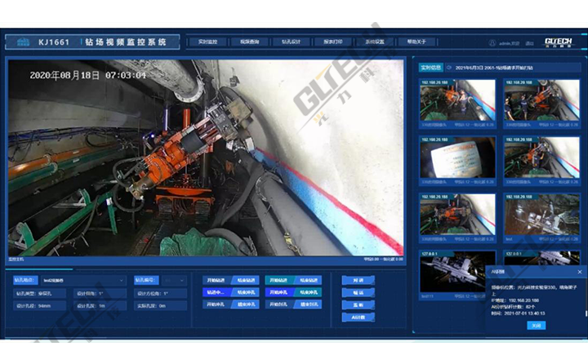Click the 设计方位角 1° field
The height and width of the screenshot is (364, 588).
coord(161,294)
